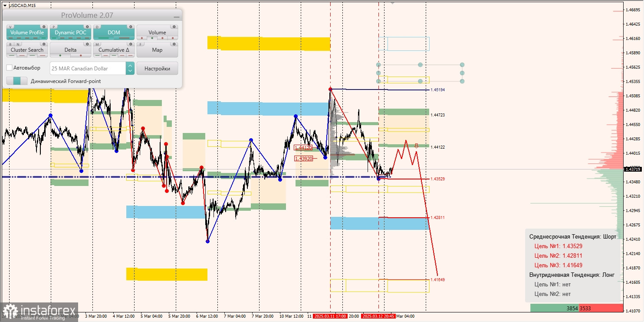Click the 1.44723 level label
The height and width of the screenshot is (322, 644).
[438, 115]
